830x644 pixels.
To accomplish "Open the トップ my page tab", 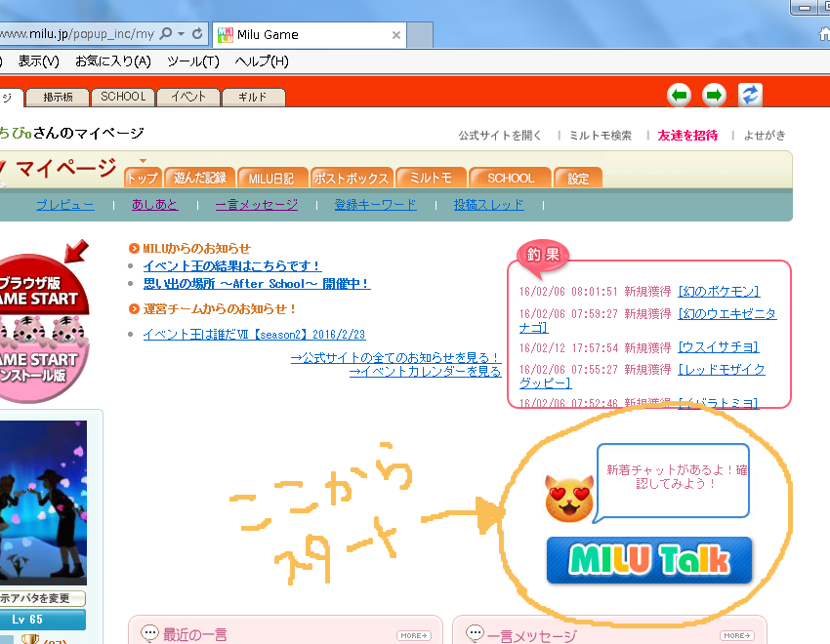I will 142,178.
